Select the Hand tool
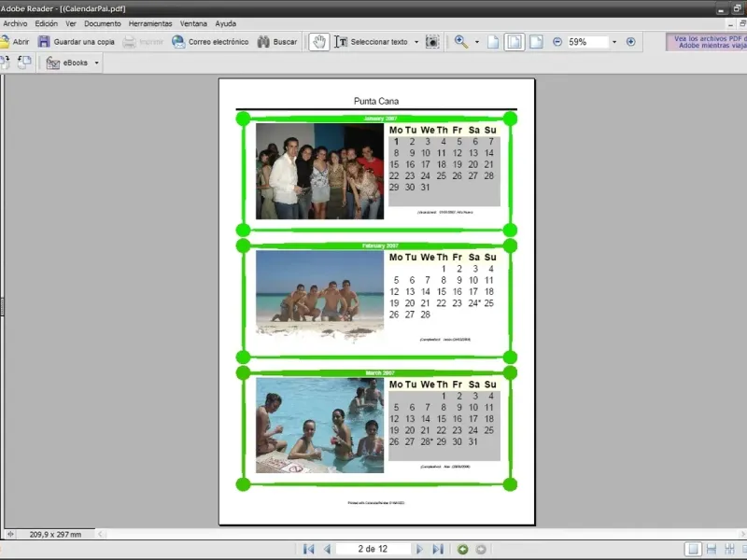 (x=318, y=42)
